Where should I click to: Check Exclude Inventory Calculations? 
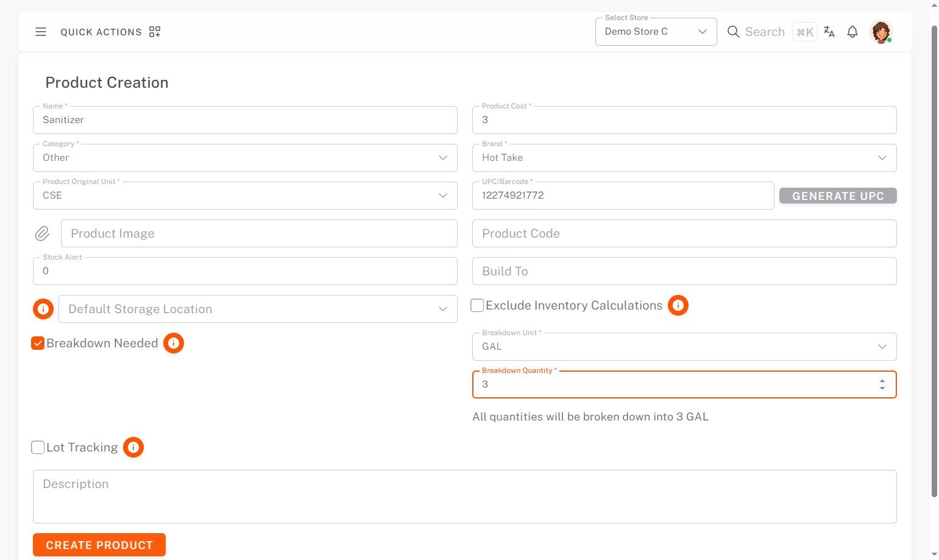tap(477, 305)
